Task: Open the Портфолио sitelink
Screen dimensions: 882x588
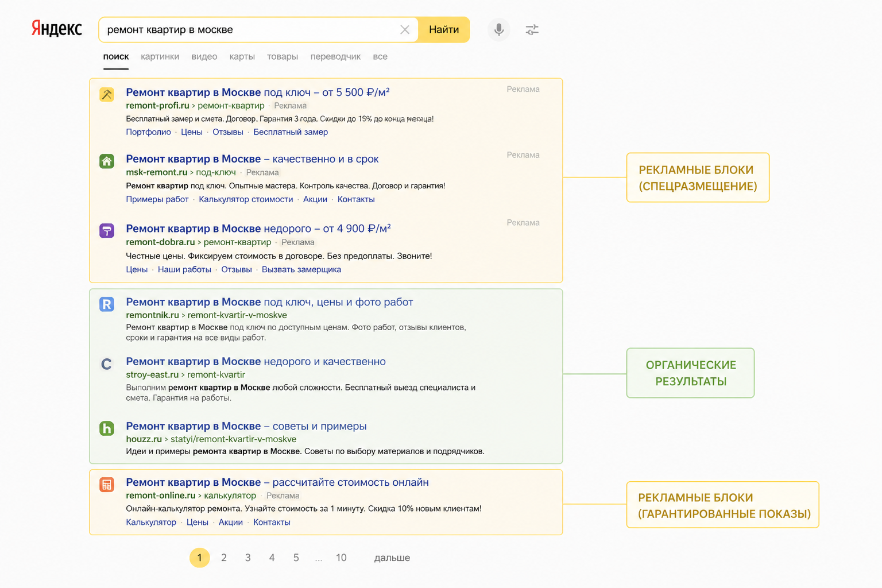Action: 149,132
